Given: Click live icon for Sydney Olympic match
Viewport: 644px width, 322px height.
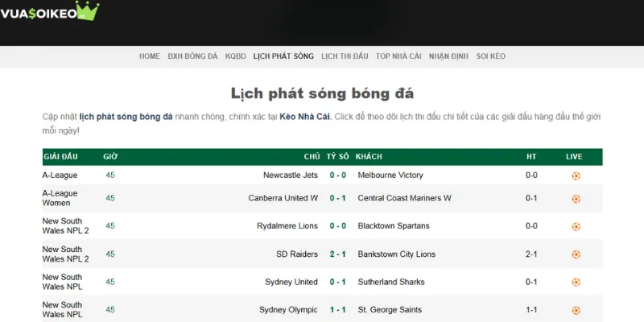Looking at the screenshot, I should pyautogui.click(x=576, y=310).
